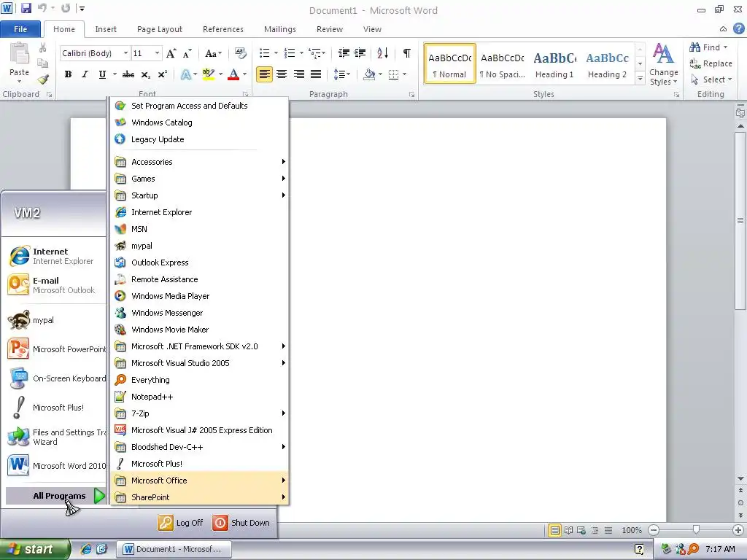The image size is (747, 560).
Task: Toggle Superscript formatting
Action: coord(163,74)
